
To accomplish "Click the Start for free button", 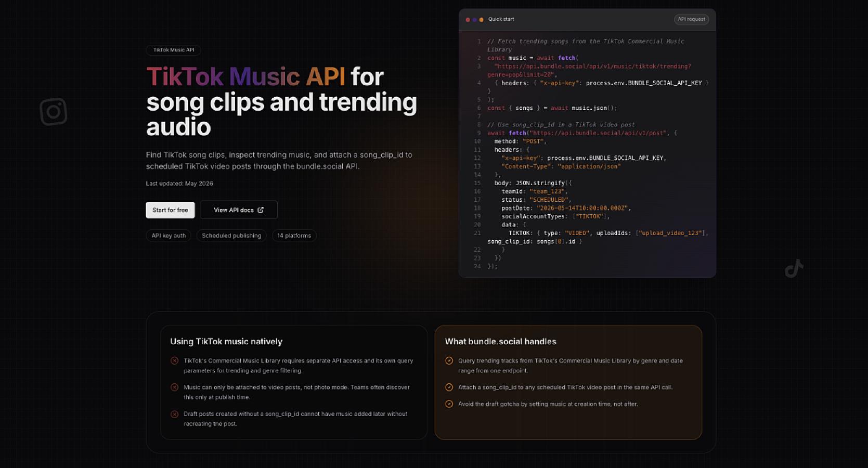I will tap(170, 210).
